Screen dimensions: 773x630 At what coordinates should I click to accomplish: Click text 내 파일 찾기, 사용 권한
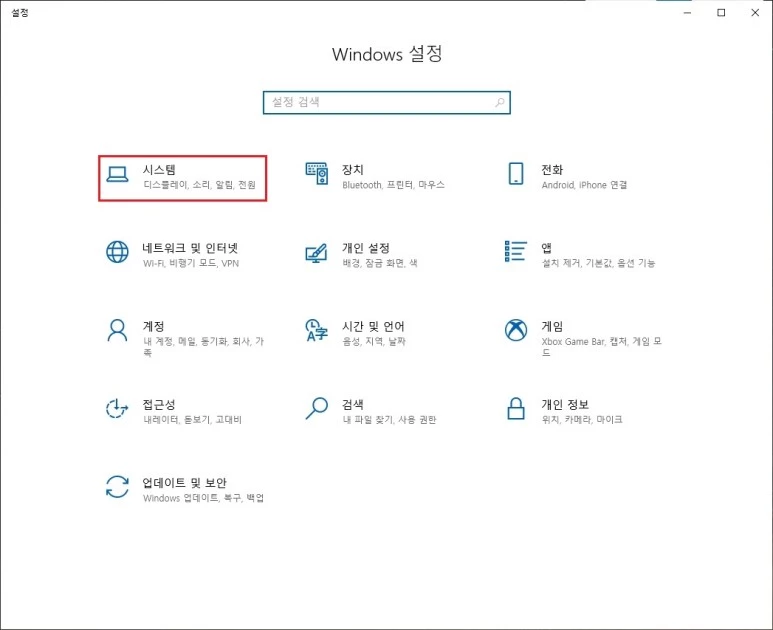tap(389, 420)
